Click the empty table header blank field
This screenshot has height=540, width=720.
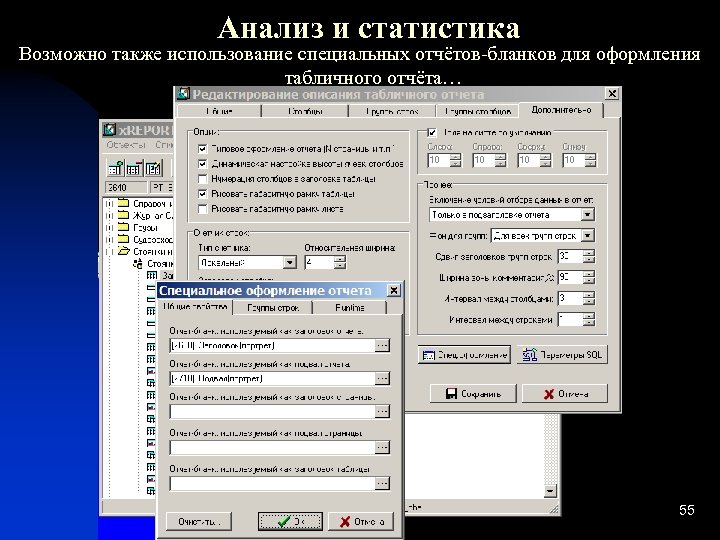tap(272, 483)
